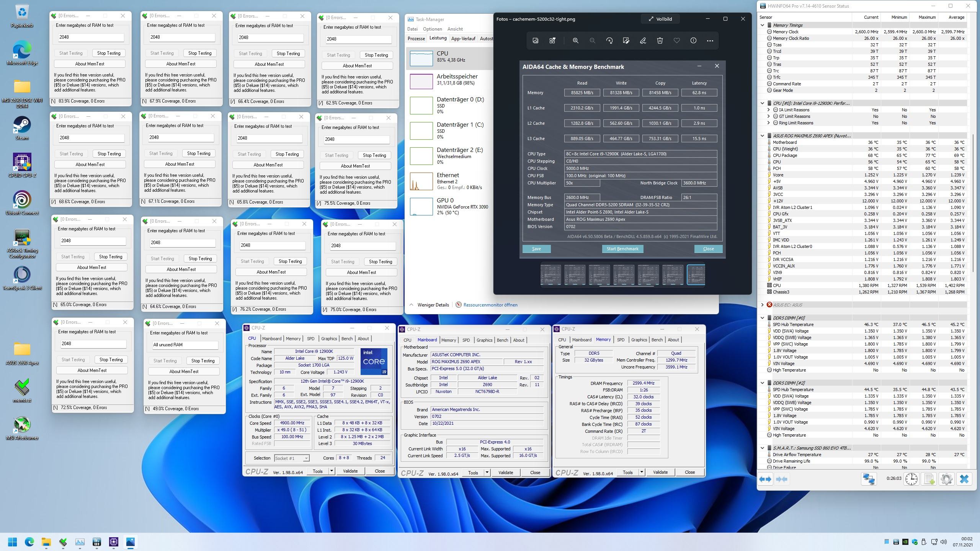Click the zoom in magnifier in Fotos
980x551 pixels.
coord(575,41)
